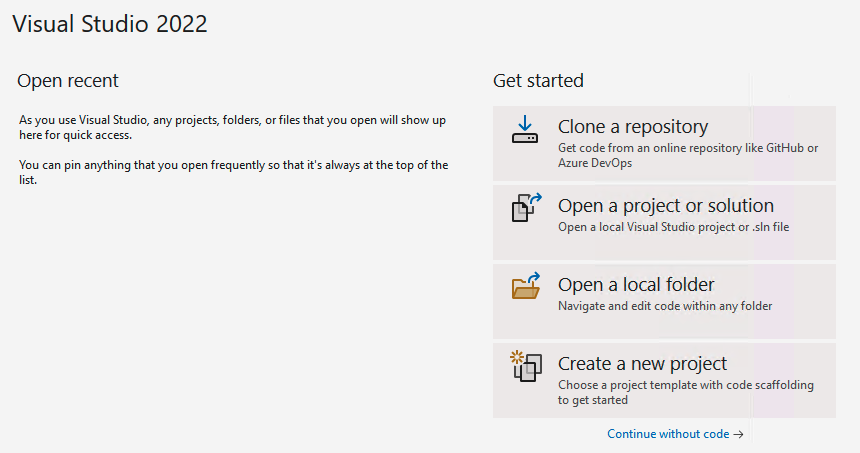860x453 pixels.
Task: Choose the Open a project or solution heading
Action: (666, 206)
